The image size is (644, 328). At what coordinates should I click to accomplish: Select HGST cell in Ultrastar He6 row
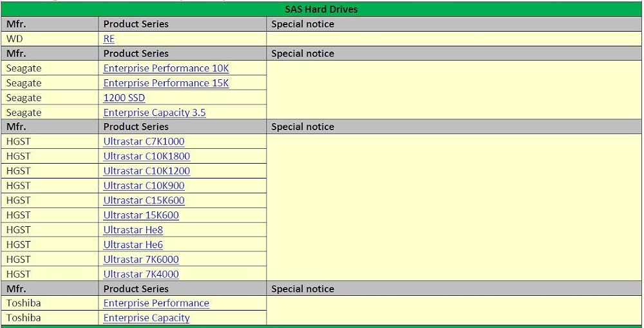50,245
